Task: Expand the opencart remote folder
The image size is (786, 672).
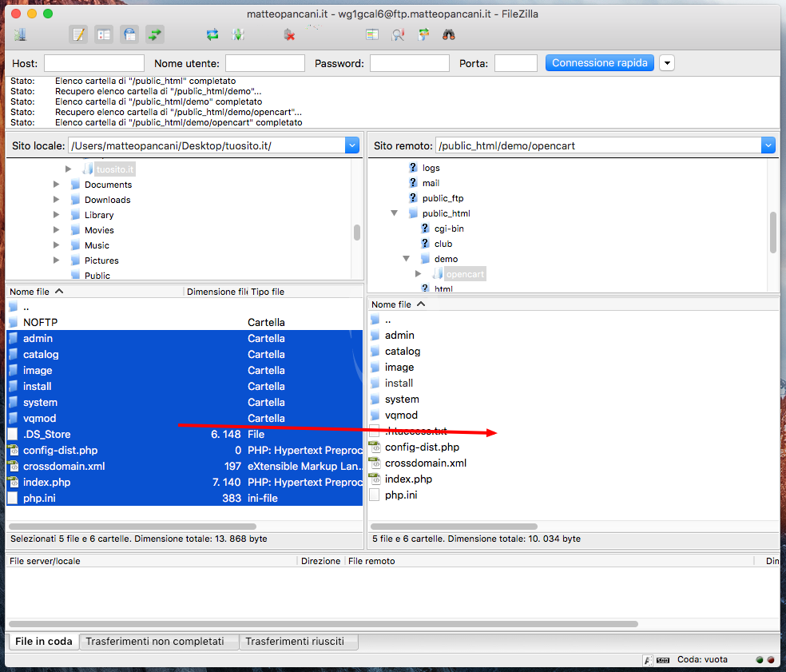Action: pyautogui.click(x=418, y=274)
